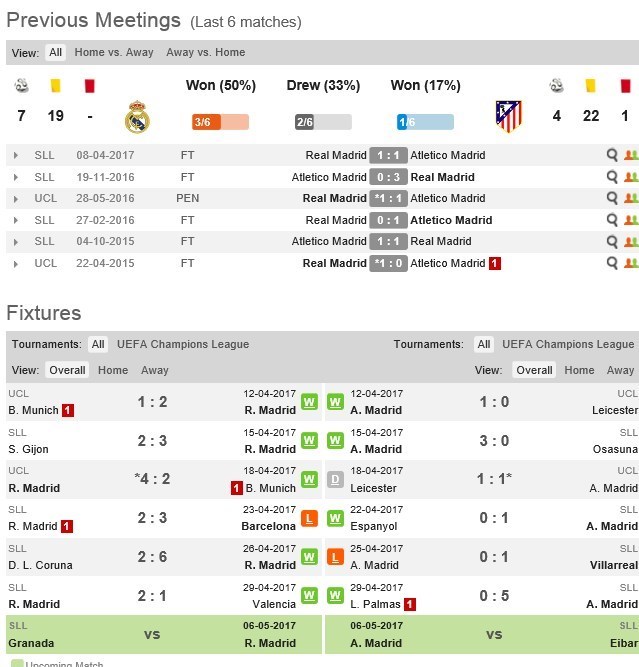This screenshot has height=667, width=639.
Task: Click the 1:1 score of 08-04-2017 match
Action: point(387,155)
